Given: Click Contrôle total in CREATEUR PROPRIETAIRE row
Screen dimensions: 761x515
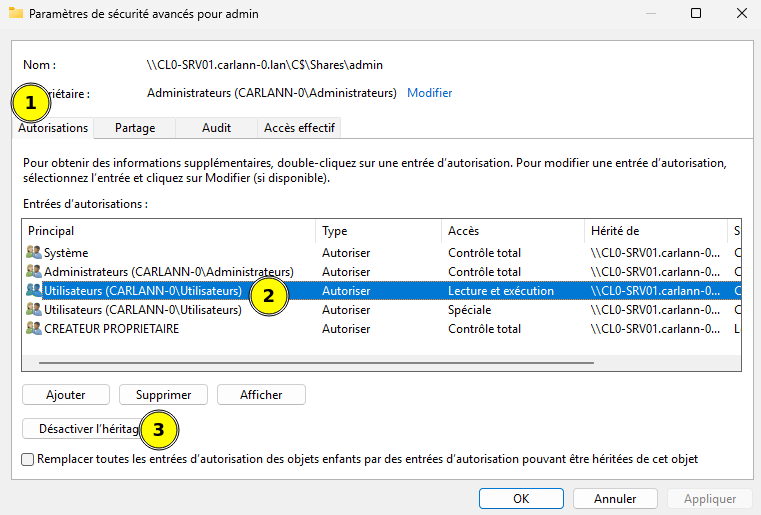Looking at the screenshot, I should [484, 328].
